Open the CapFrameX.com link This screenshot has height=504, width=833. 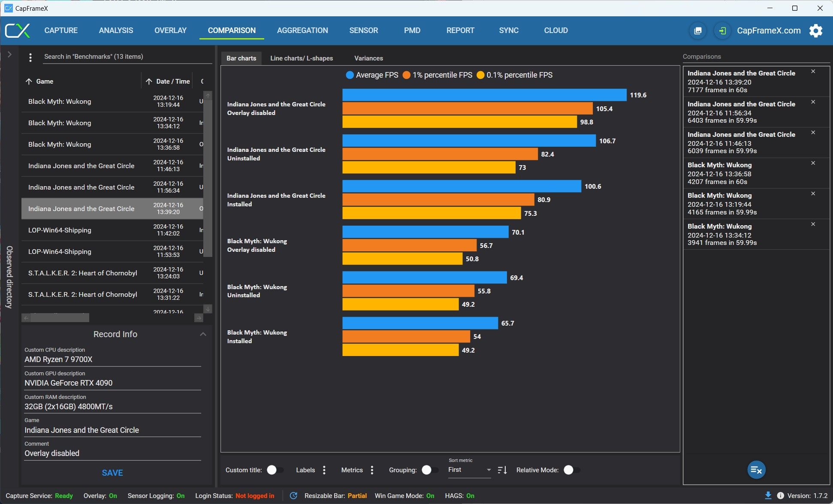pos(769,30)
